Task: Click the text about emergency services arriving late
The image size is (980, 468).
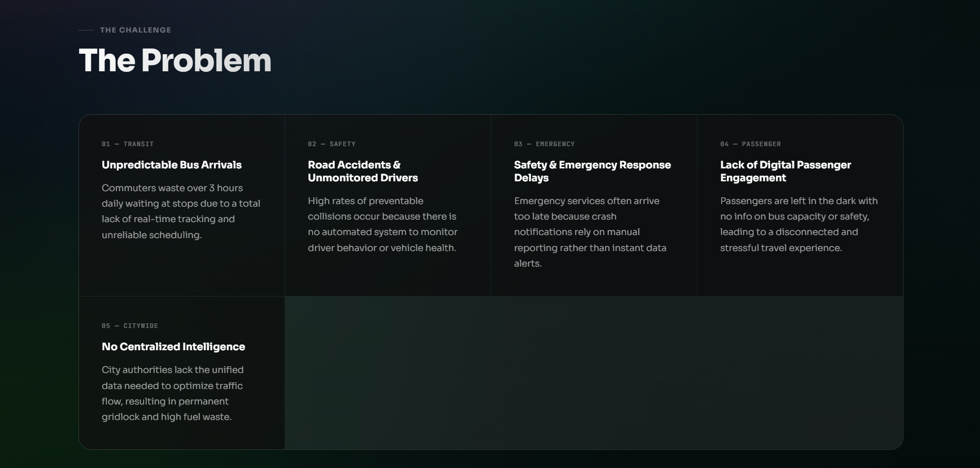Action: (590, 232)
